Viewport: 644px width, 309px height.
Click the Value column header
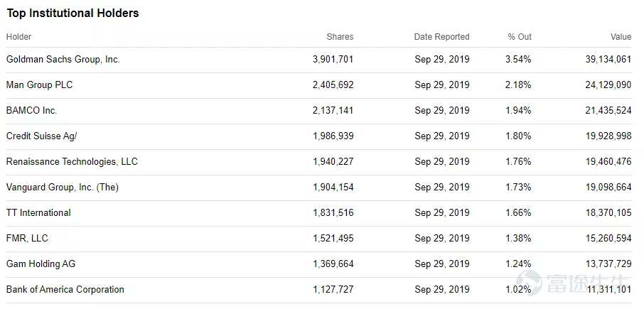621,37
